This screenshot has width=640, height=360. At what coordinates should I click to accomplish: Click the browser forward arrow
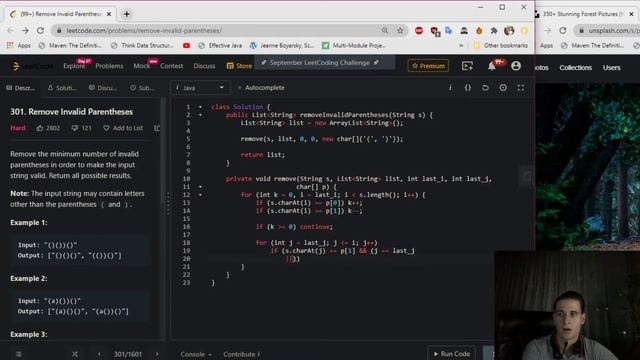tap(25, 31)
